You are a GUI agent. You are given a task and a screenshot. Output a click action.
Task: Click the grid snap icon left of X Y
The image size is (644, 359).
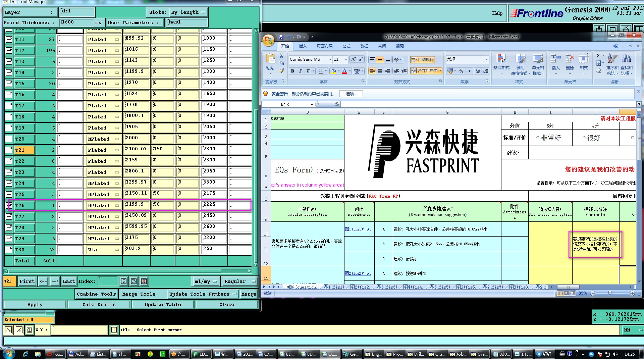[30, 330]
